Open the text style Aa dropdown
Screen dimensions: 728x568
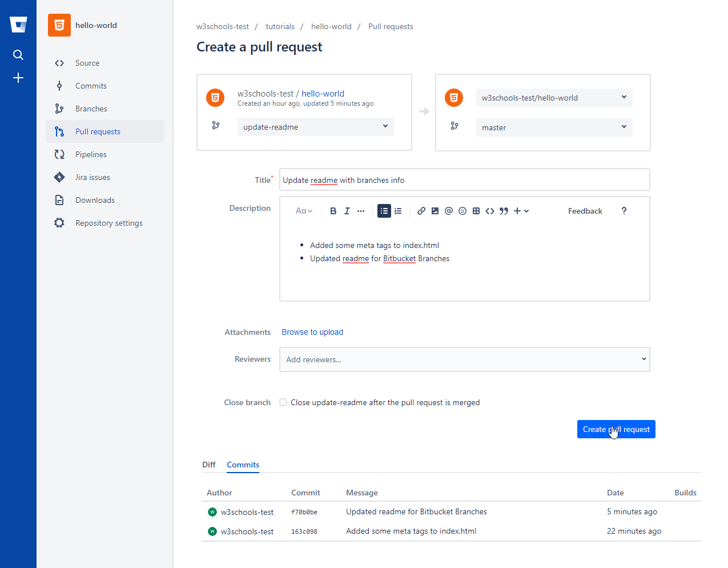304,211
